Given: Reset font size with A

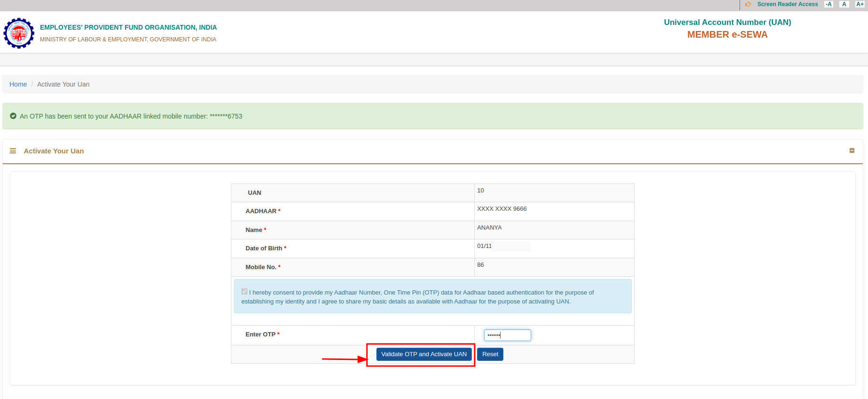Looking at the screenshot, I should pyautogui.click(x=844, y=4).
